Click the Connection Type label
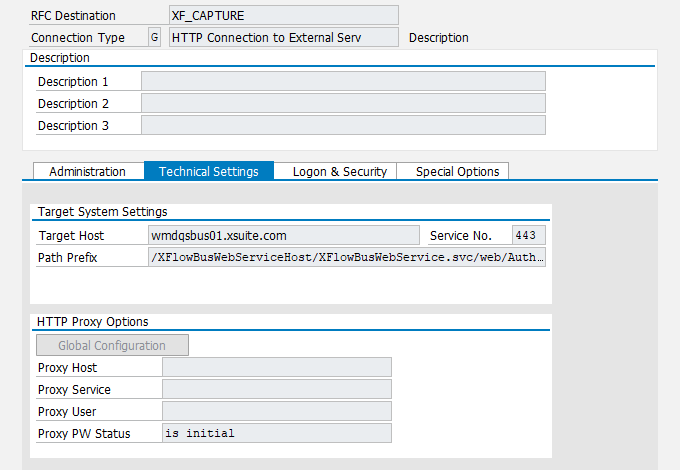Image resolution: width=680 pixels, height=470 pixels. pyautogui.click(x=78, y=38)
